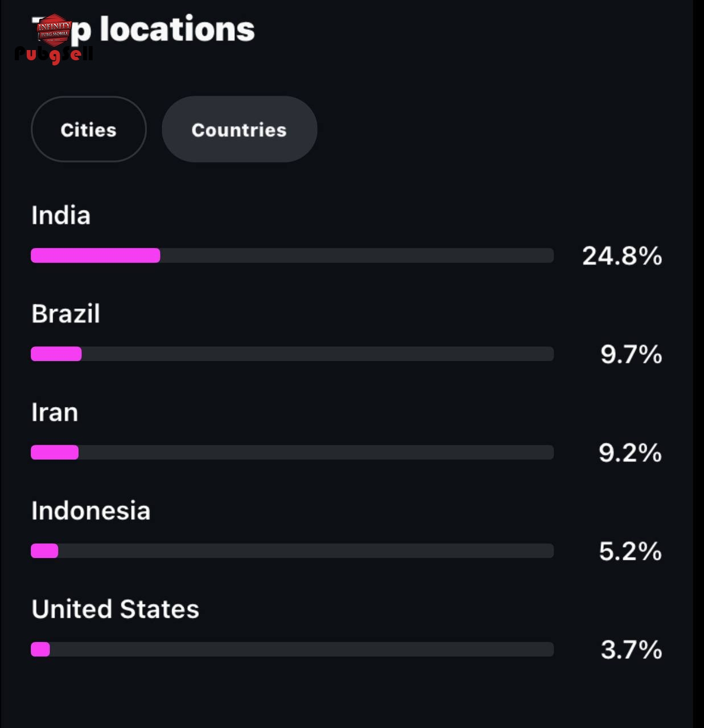
Task: Click the pink India progress bar
Action: (96, 255)
